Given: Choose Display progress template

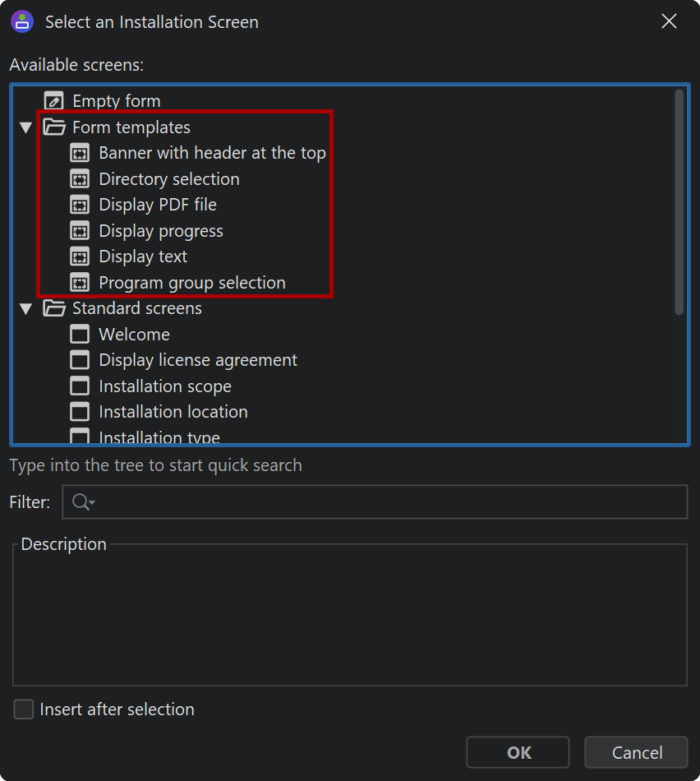Looking at the screenshot, I should (161, 231).
